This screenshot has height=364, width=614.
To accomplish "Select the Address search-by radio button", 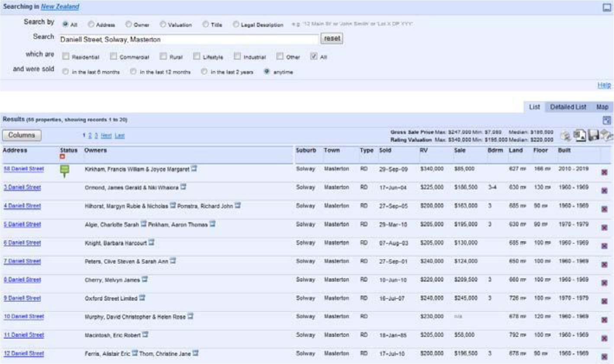I will (x=91, y=24).
